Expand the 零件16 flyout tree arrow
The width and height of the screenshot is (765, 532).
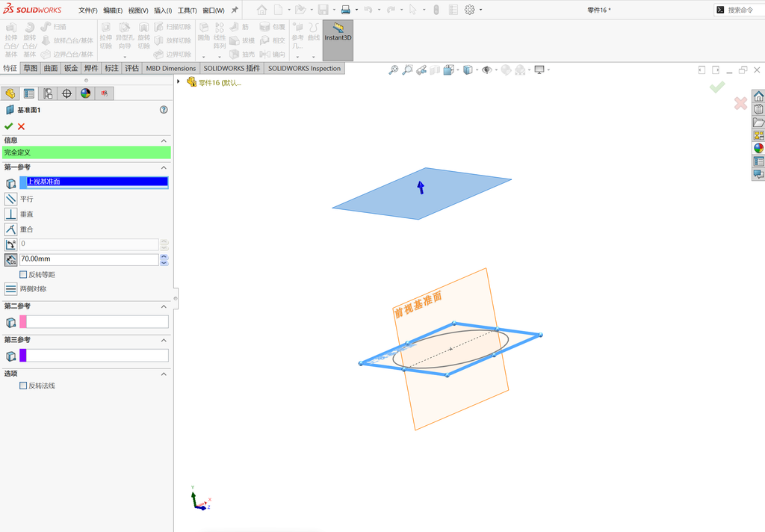click(x=179, y=81)
